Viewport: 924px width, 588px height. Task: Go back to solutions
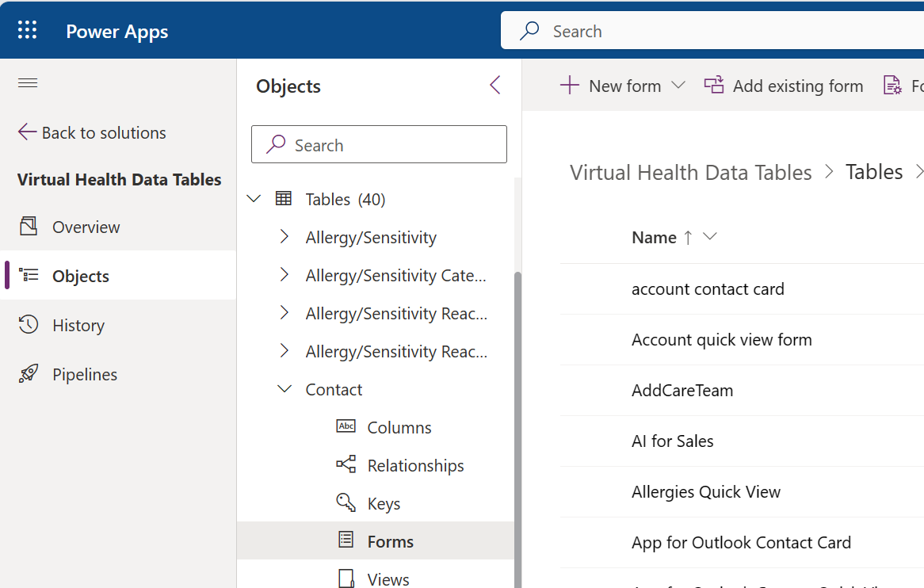coord(92,132)
